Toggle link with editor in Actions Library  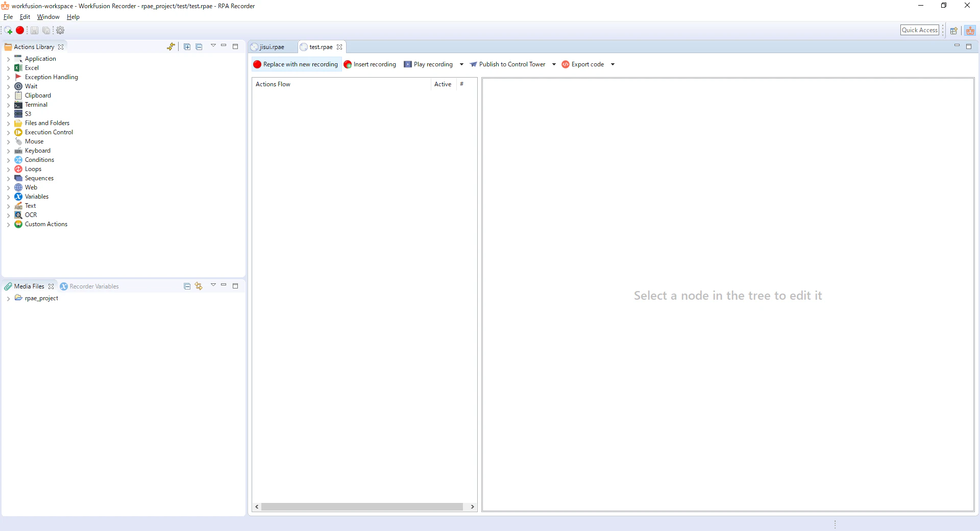[171, 46]
